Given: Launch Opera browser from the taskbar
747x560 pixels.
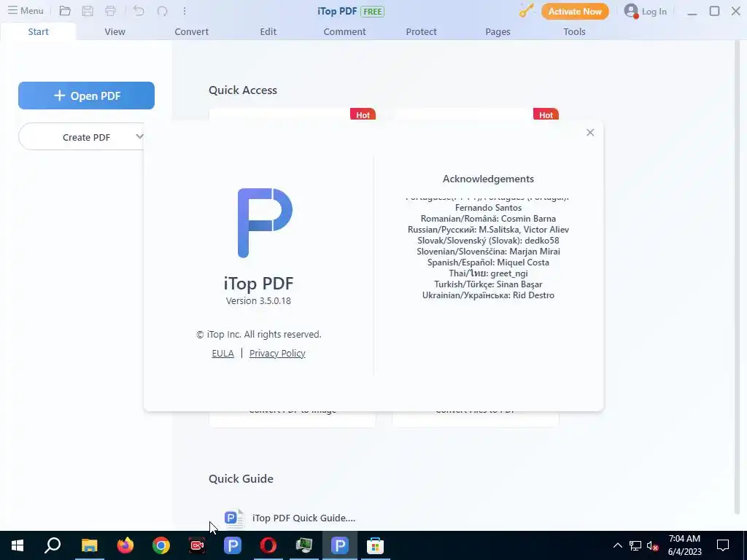Looking at the screenshot, I should (x=268, y=545).
